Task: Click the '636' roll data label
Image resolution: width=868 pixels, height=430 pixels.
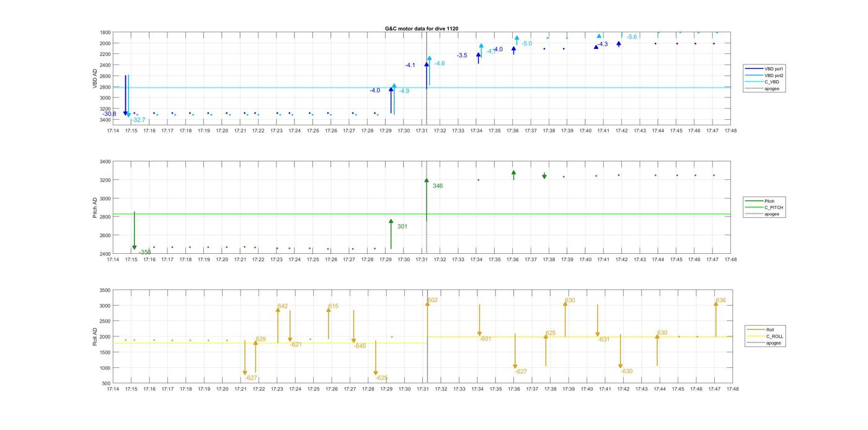Action: pos(720,300)
